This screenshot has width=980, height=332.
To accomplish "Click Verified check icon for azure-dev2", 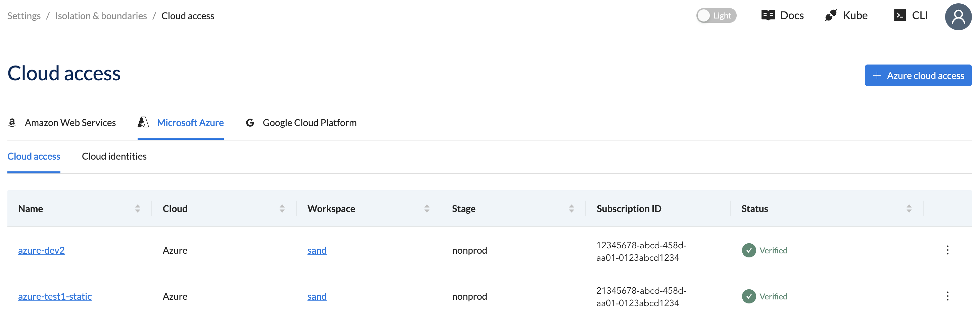I will point(749,250).
